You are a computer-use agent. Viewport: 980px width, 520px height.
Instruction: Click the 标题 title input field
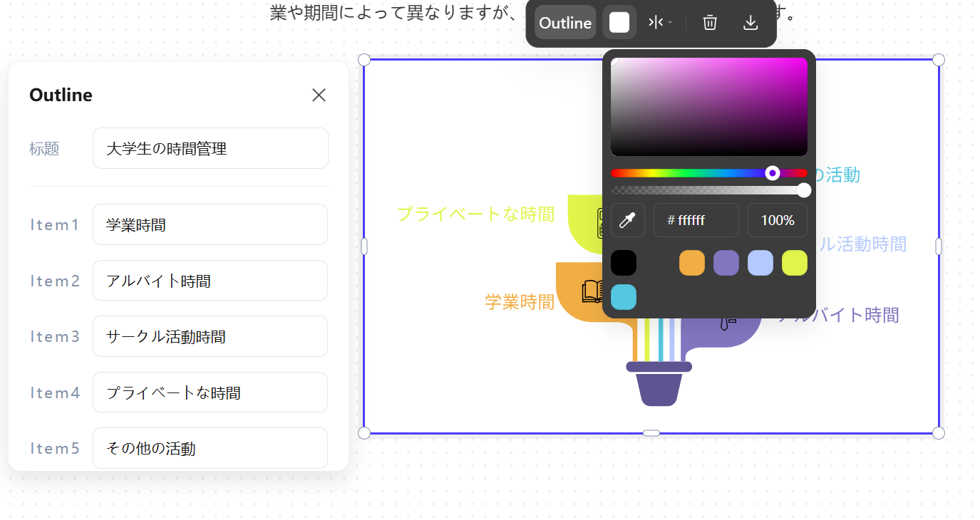click(x=210, y=149)
